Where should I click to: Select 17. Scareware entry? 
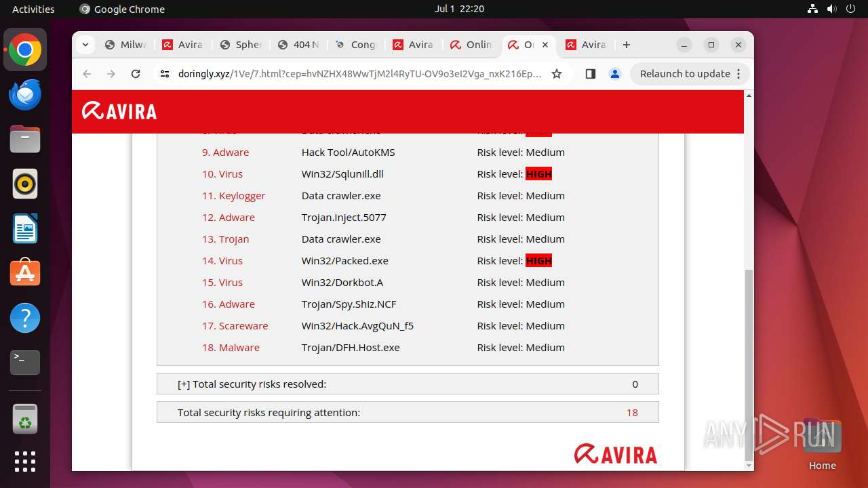235,325
